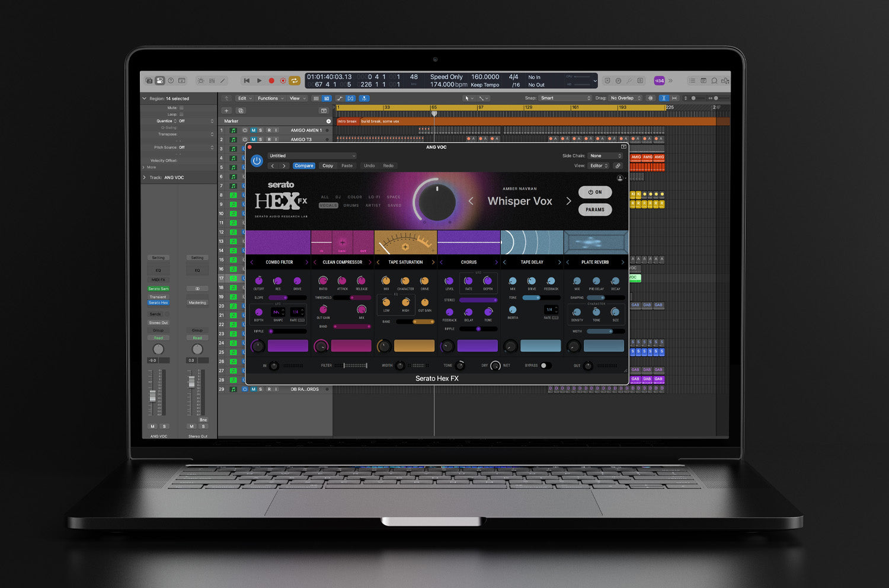Screen dimensions: 889x588
Task: Open the Side Chain None dropdown
Action: coord(606,156)
